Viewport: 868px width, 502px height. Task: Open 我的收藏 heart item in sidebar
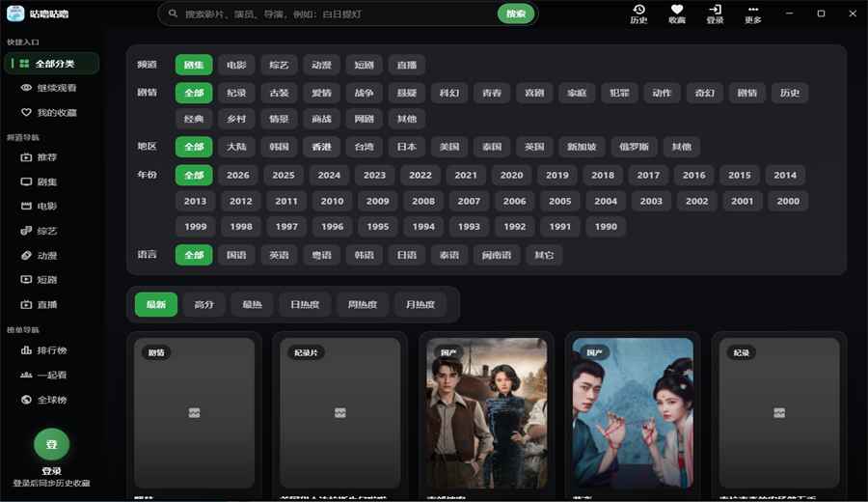(x=51, y=113)
